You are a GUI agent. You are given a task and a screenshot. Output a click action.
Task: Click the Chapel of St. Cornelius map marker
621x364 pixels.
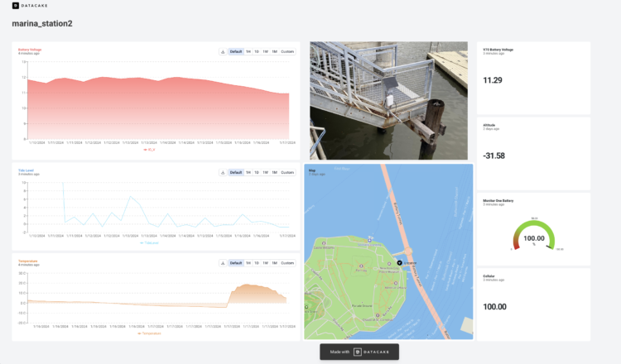(378, 315)
